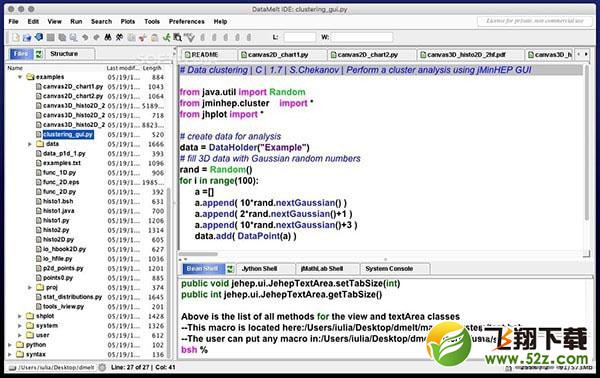Click the paste clipboard toolbar icon
Screen dimensions: 600x378
(x=155, y=37)
